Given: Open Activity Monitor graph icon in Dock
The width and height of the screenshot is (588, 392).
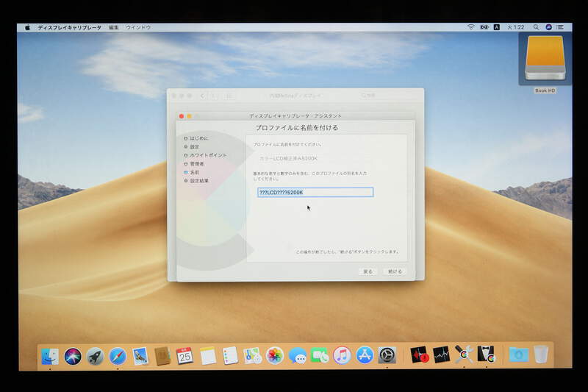Looking at the screenshot, I should click(x=442, y=355).
